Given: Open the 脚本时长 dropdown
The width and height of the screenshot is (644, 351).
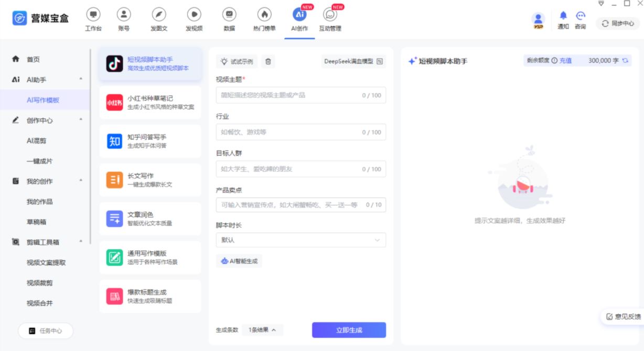Looking at the screenshot, I should coord(300,240).
